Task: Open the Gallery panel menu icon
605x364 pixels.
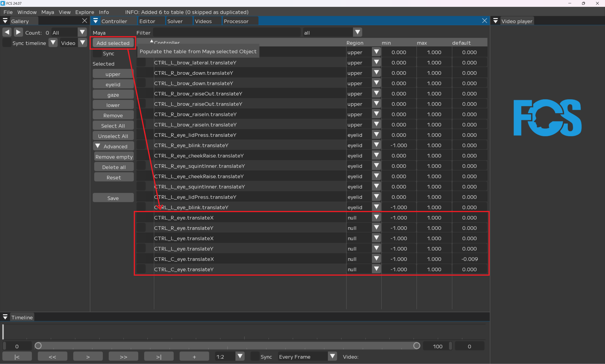Action: click(x=5, y=21)
